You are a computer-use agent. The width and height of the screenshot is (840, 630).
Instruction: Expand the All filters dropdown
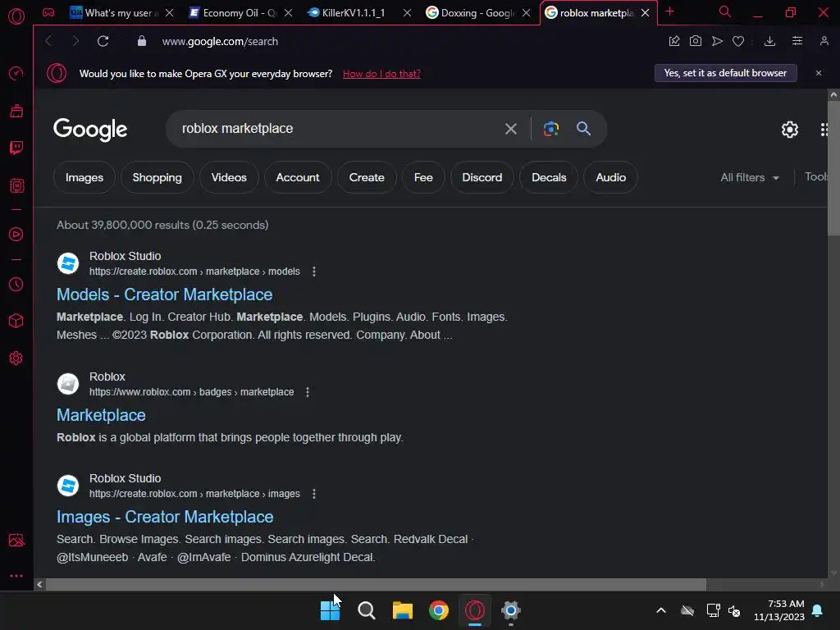point(750,177)
